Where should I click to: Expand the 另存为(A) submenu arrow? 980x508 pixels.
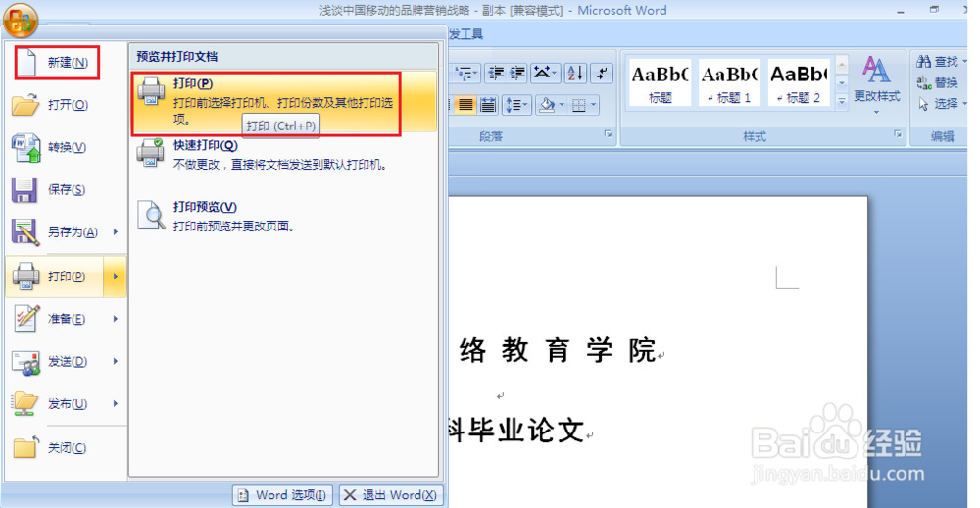tap(116, 232)
